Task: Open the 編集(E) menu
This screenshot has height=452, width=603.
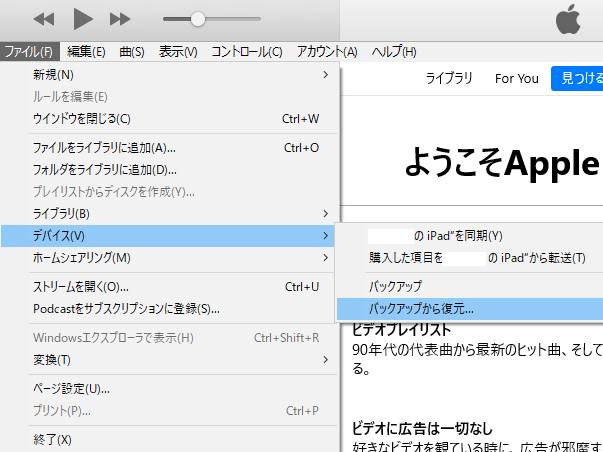Action: pyautogui.click(x=86, y=52)
